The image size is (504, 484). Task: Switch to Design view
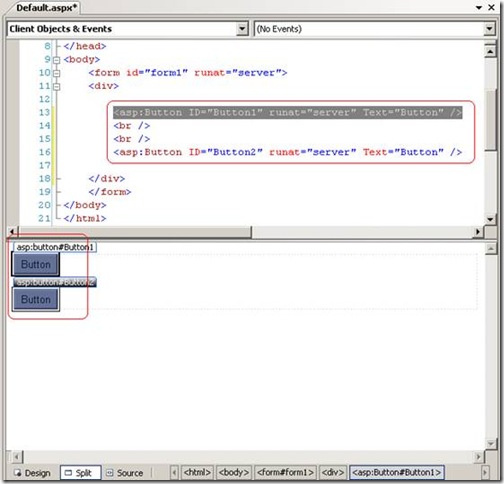32,473
